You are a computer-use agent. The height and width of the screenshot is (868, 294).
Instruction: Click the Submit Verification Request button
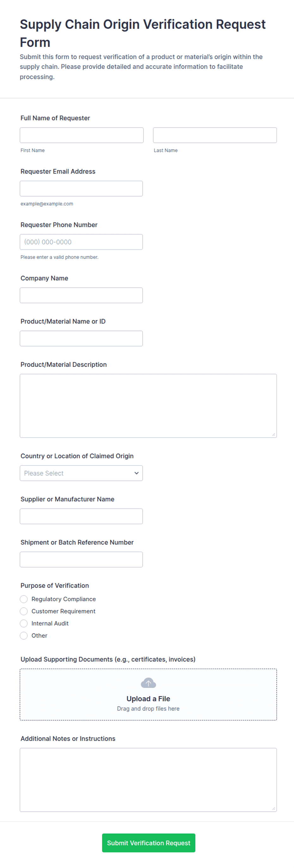click(x=148, y=843)
